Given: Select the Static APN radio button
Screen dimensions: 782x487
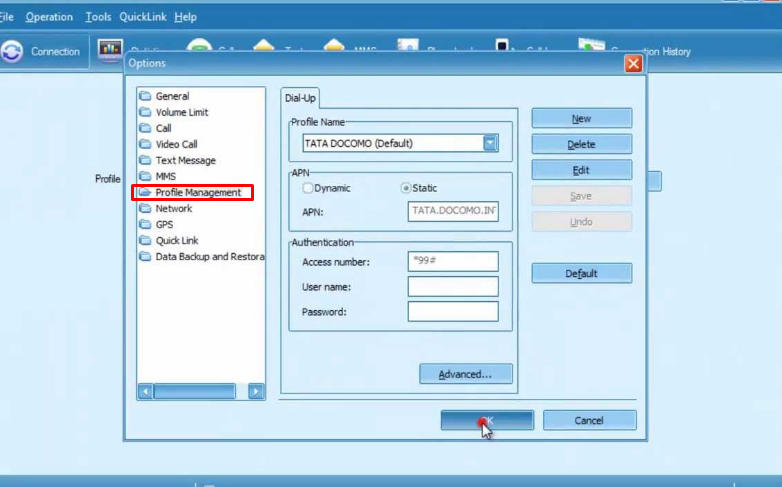Looking at the screenshot, I should (406, 188).
